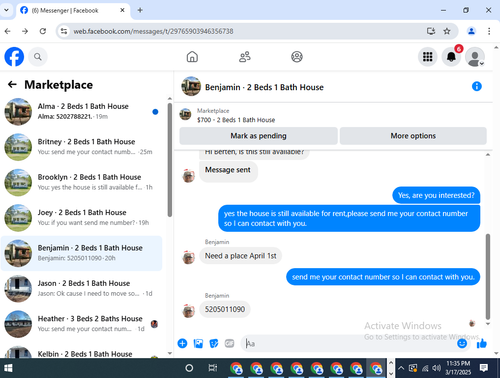
Task: Click Benjamin chat header title
Action: point(264,87)
